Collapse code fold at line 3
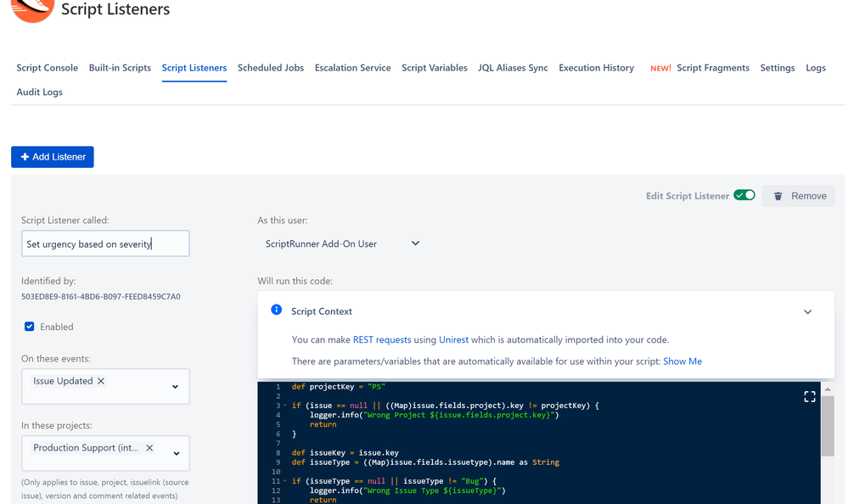This screenshot has height=504, width=848. [285, 406]
